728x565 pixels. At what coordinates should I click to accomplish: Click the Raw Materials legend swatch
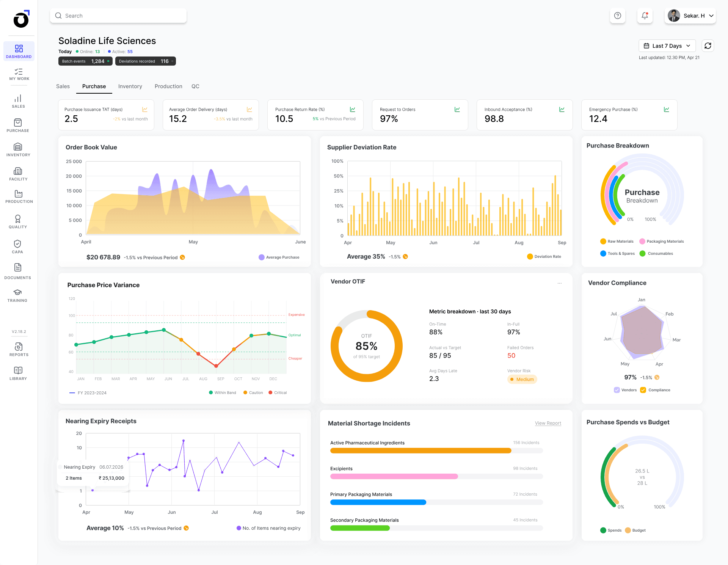[603, 241]
